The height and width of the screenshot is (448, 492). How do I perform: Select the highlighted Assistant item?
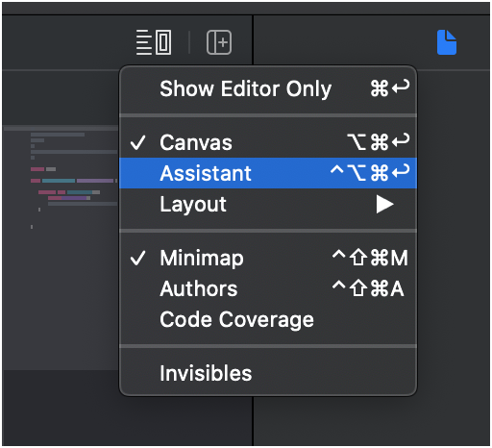pyautogui.click(x=268, y=173)
